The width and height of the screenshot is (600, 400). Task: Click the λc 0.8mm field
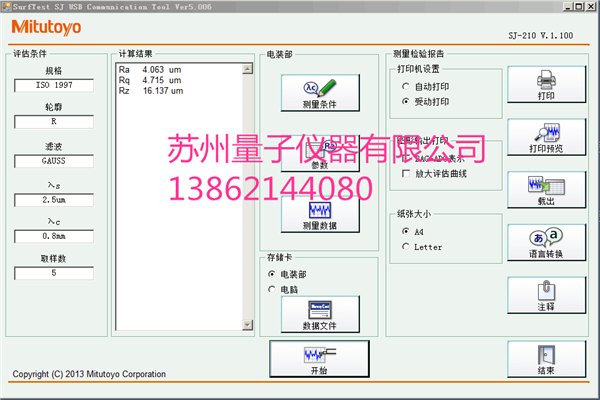coord(54,236)
